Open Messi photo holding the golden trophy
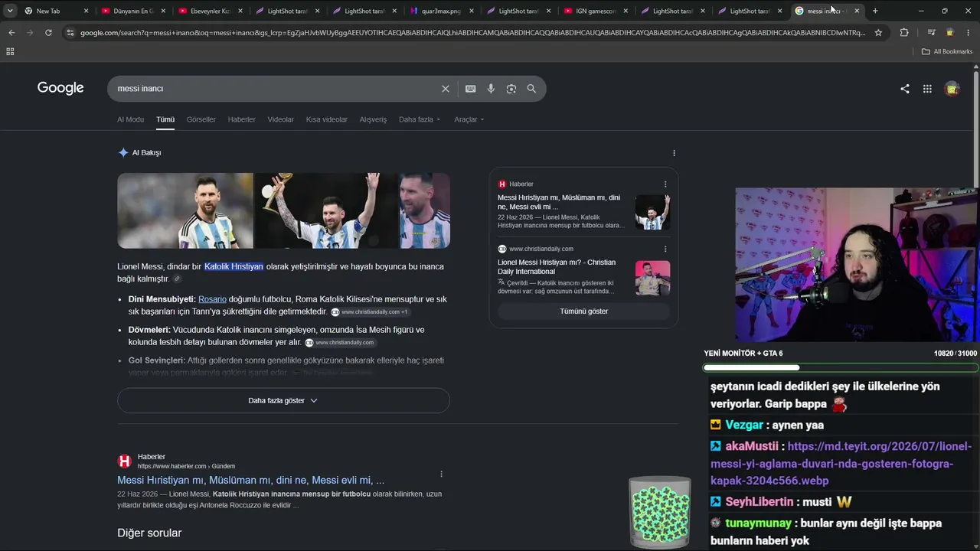 click(325, 210)
